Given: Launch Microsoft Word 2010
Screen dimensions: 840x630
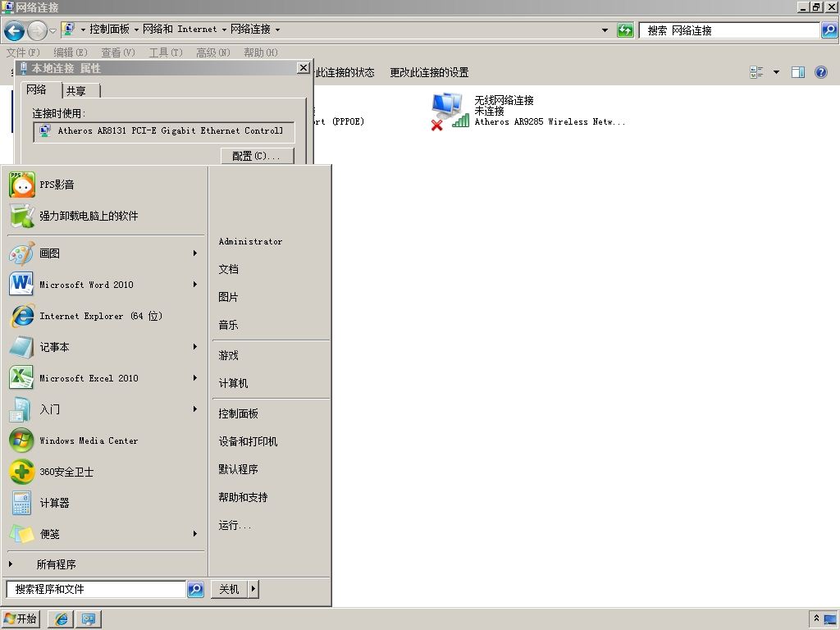Looking at the screenshot, I should point(105,285).
